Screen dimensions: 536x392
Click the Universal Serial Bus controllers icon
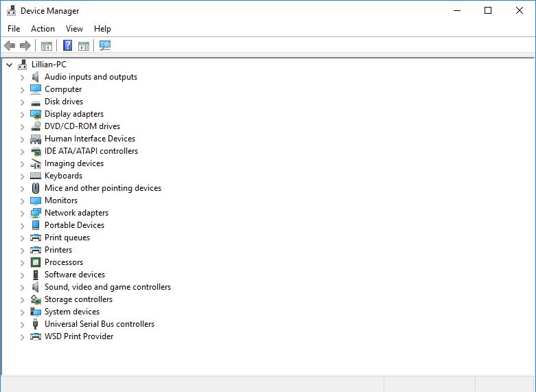point(36,324)
